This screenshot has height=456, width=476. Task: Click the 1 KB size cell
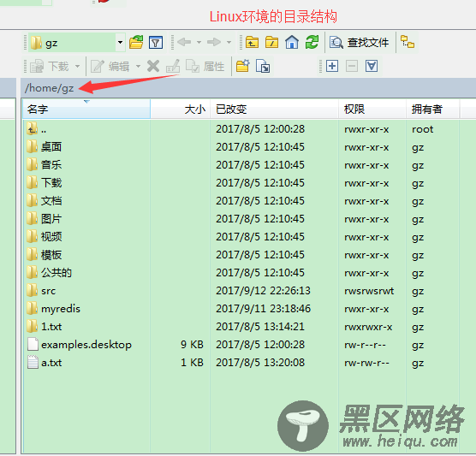[192, 362]
